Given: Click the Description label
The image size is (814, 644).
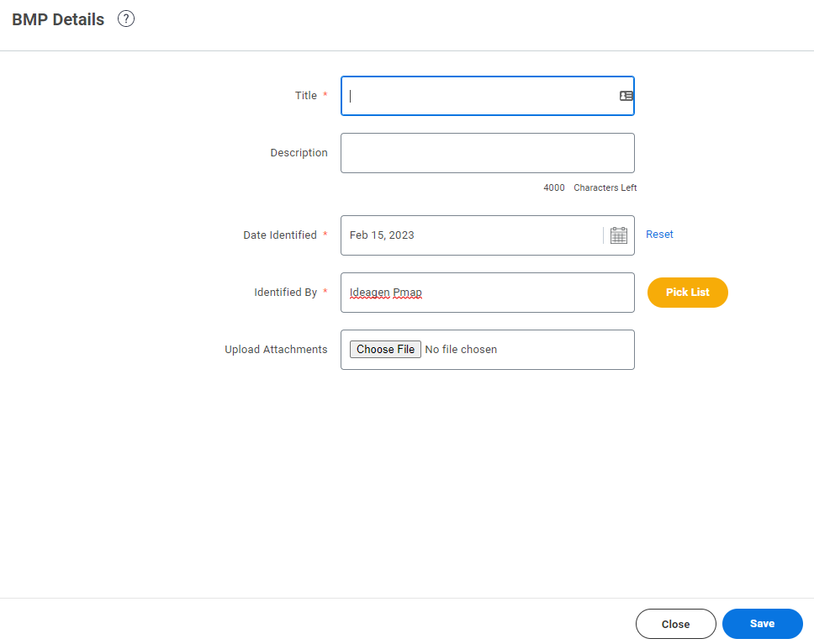Looking at the screenshot, I should [x=299, y=152].
